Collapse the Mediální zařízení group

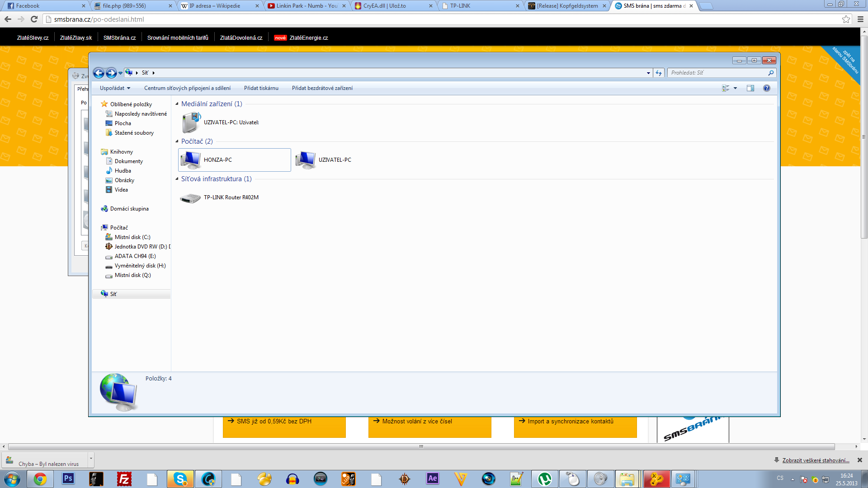click(177, 104)
